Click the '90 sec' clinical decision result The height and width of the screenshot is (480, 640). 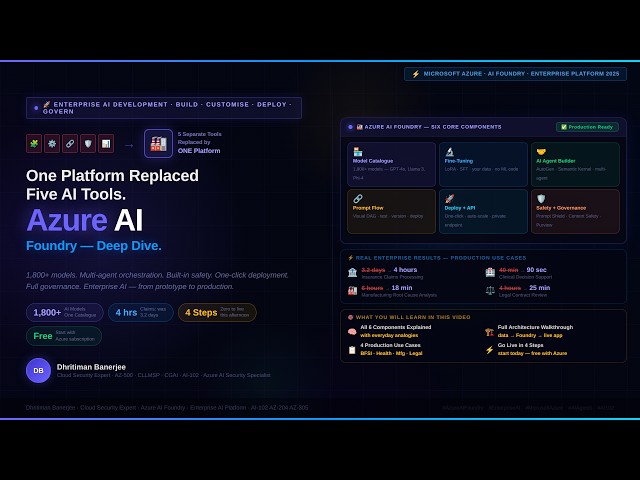click(x=536, y=270)
